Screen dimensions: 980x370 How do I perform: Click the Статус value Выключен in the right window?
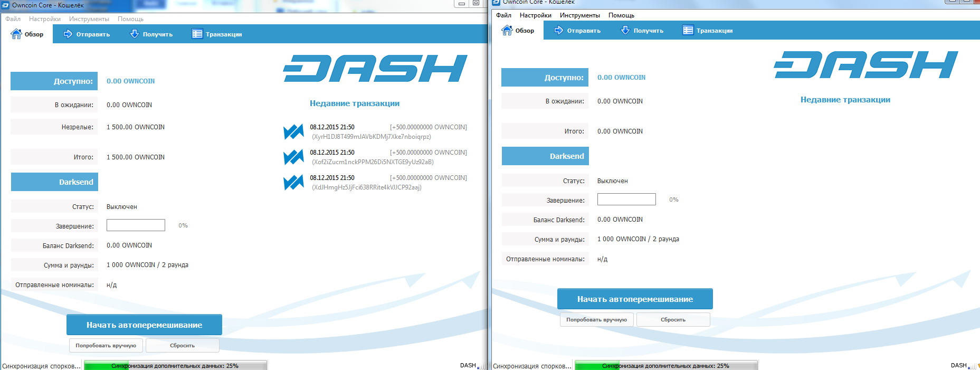[x=613, y=181]
